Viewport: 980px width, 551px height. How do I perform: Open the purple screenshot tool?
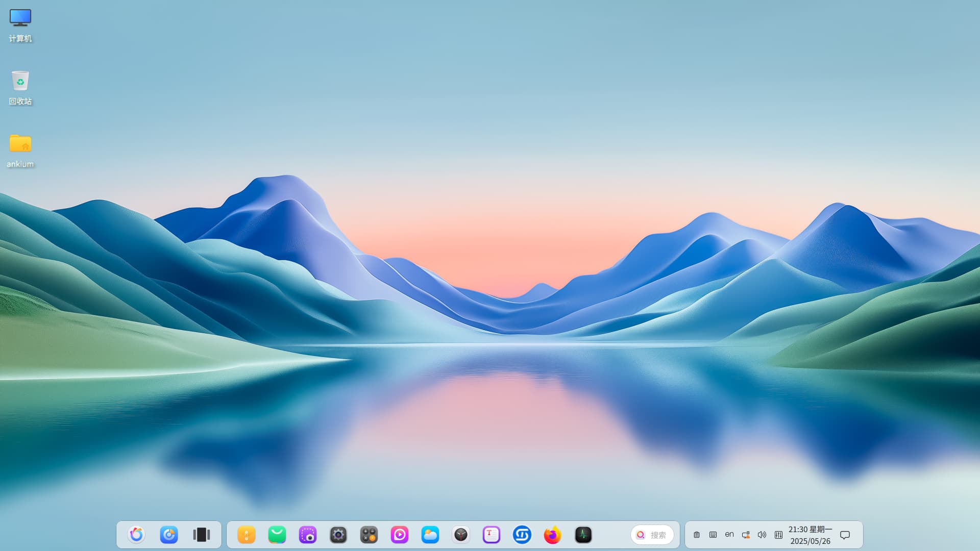tap(308, 535)
